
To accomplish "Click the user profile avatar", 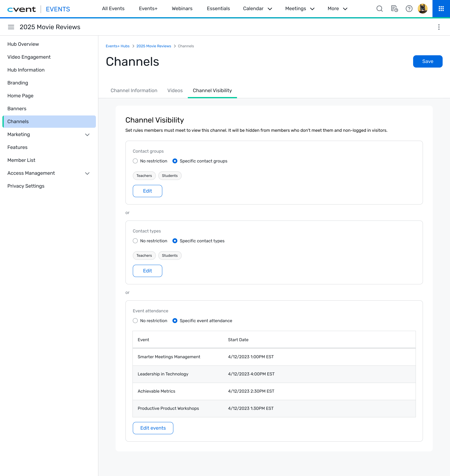I will [422, 9].
